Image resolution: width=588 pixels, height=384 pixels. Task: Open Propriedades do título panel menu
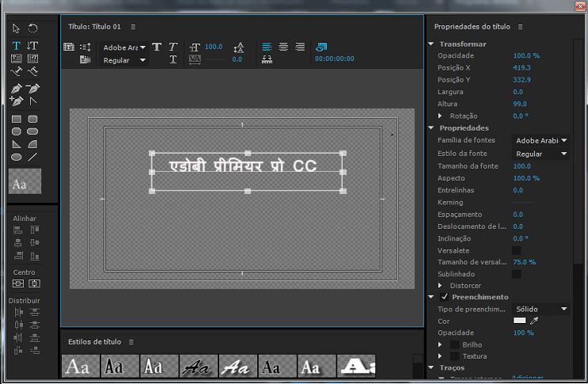(520, 27)
